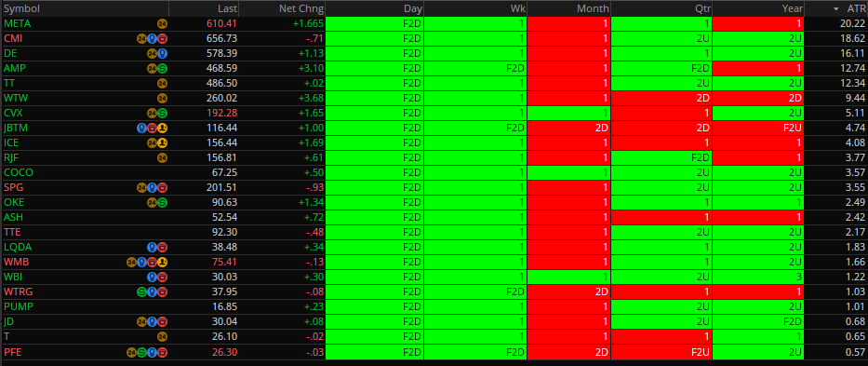Click the green dividend icon in the WTRG row
This screenshot has height=366, width=868.
pos(141,291)
